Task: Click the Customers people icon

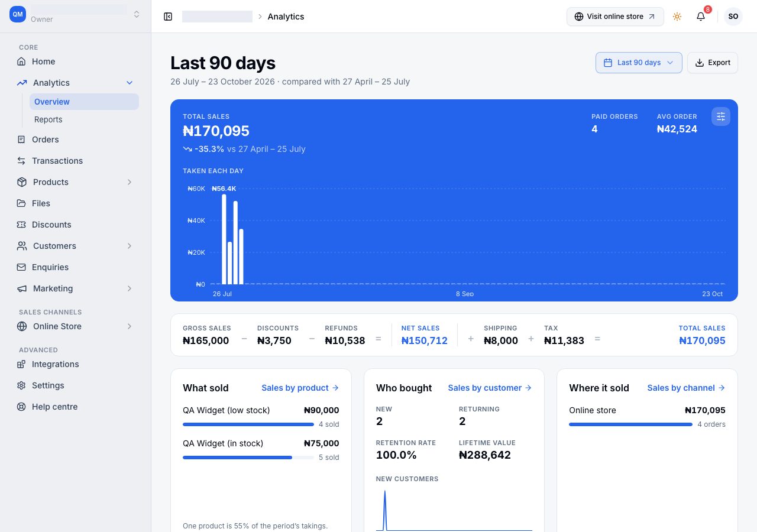Action: (x=22, y=246)
